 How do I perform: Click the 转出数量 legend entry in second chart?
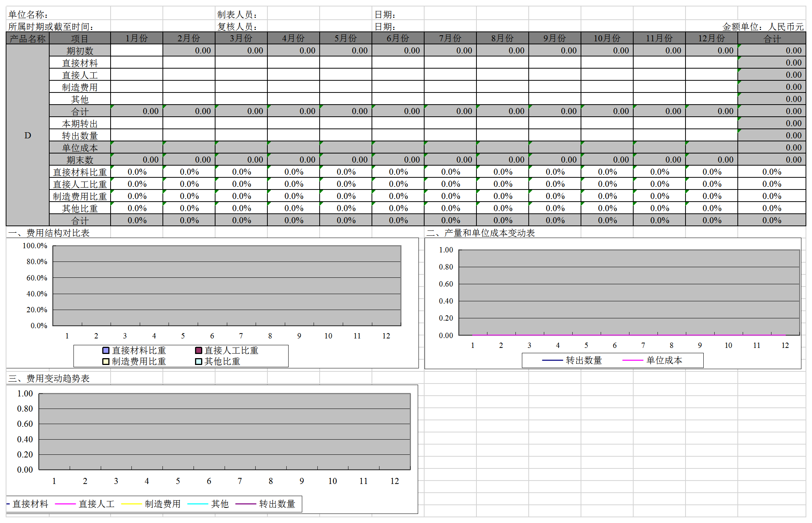[583, 360]
